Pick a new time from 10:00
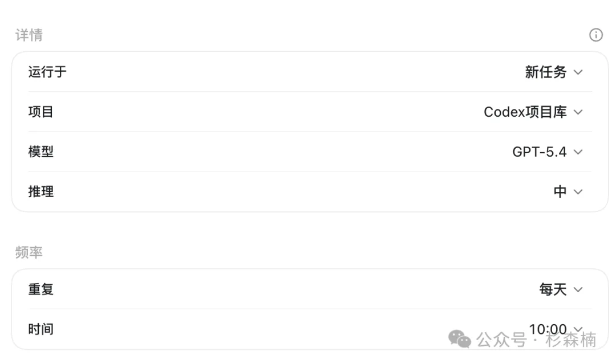The width and height of the screenshot is (616, 364). point(548,329)
